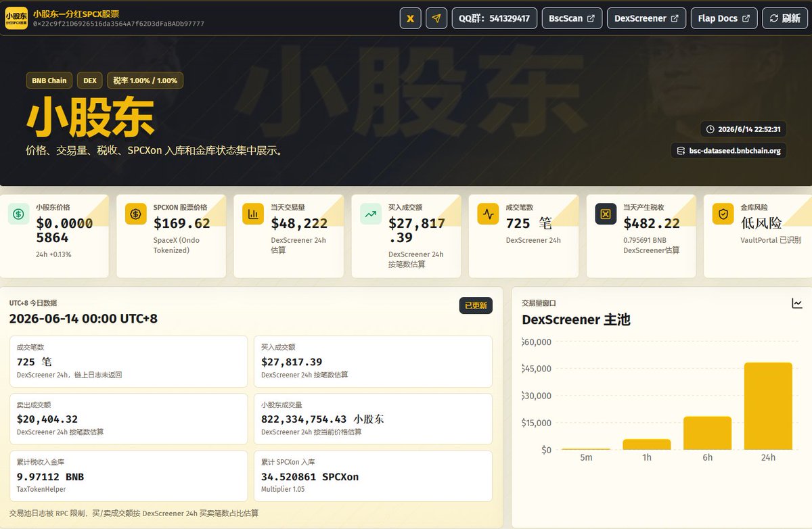Click the shield icon on 金库风险 card
Image resolution: width=812 pixels, height=529 pixels.
[723, 214]
